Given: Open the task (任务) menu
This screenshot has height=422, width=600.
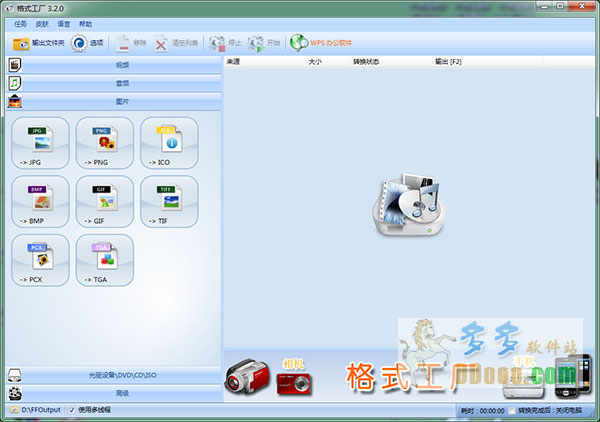Looking at the screenshot, I should [19, 23].
